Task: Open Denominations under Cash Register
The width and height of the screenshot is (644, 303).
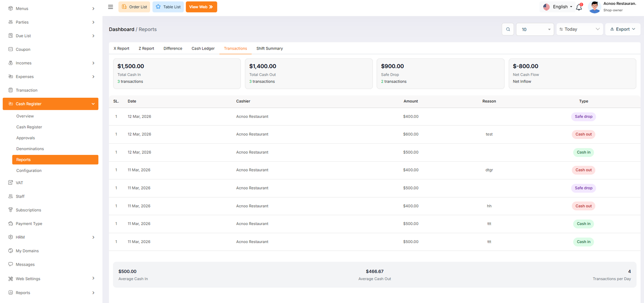Action: 30,149
